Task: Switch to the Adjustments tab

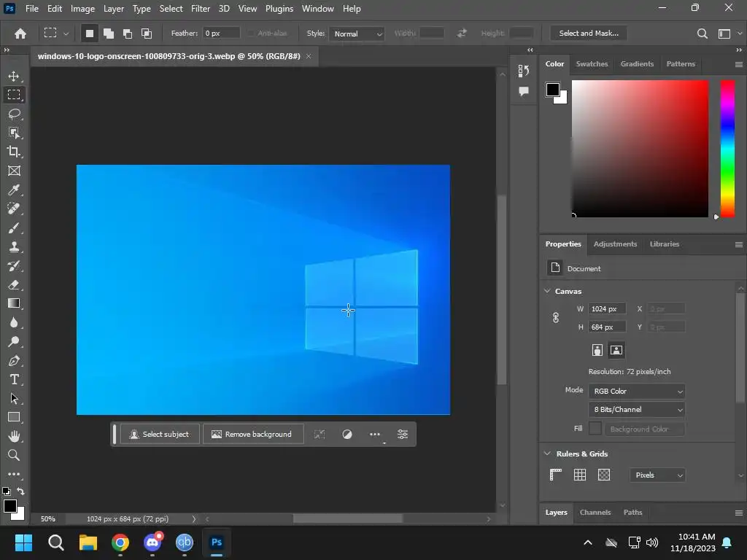Action: coord(615,244)
